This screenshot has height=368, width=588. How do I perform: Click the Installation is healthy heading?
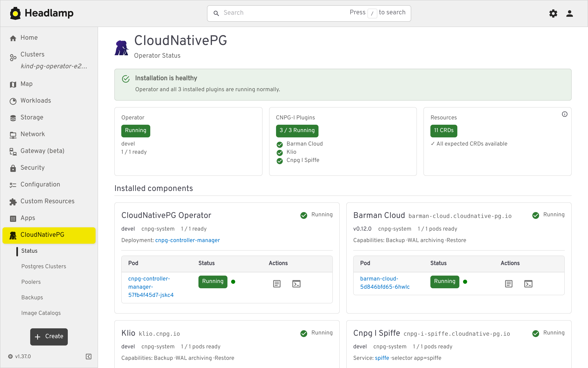tap(166, 78)
